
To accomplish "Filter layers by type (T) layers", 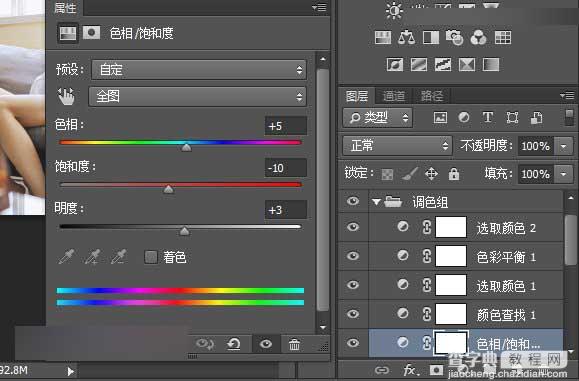I will [488, 117].
